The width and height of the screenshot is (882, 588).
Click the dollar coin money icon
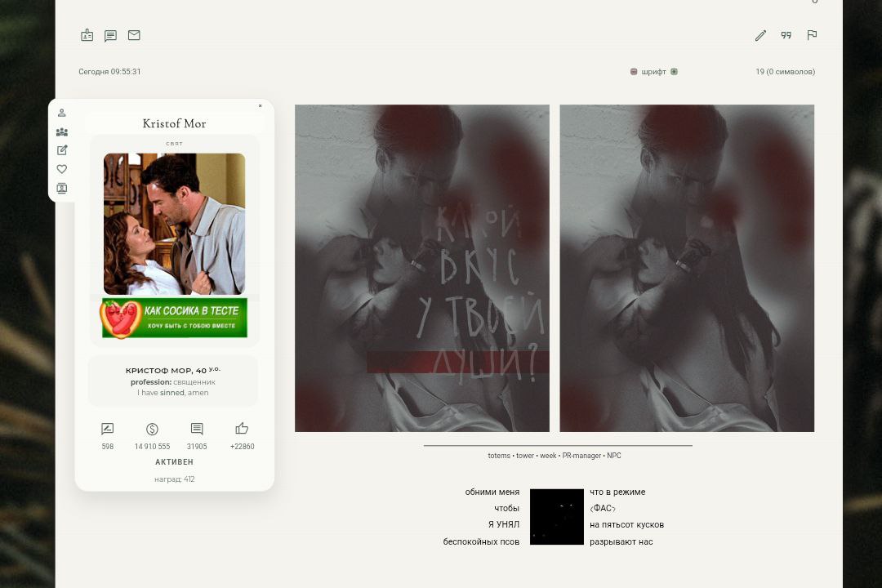coord(152,429)
